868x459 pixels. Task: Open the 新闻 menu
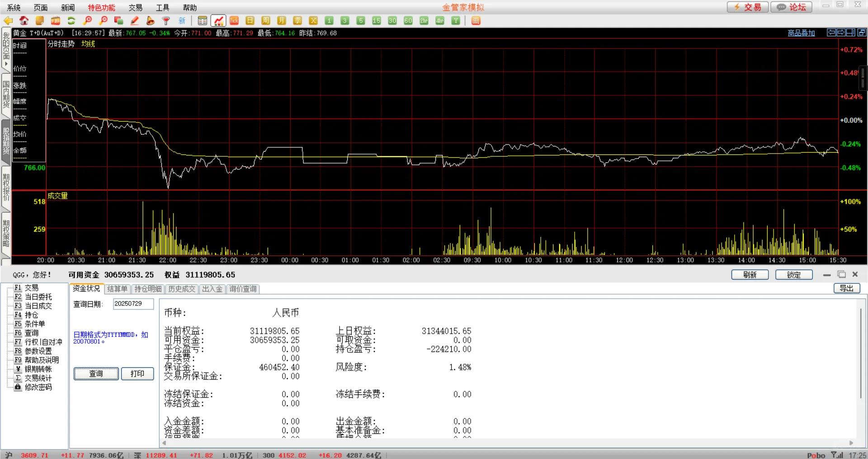point(68,8)
